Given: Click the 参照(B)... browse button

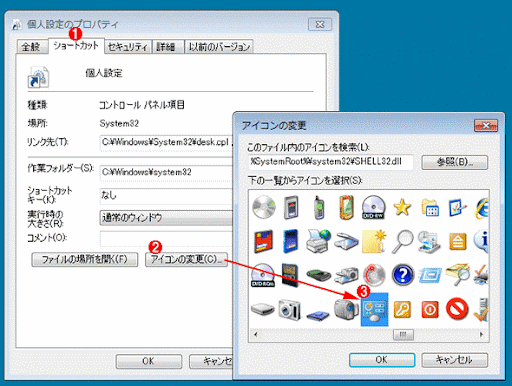Looking at the screenshot, I should (455, 162).
